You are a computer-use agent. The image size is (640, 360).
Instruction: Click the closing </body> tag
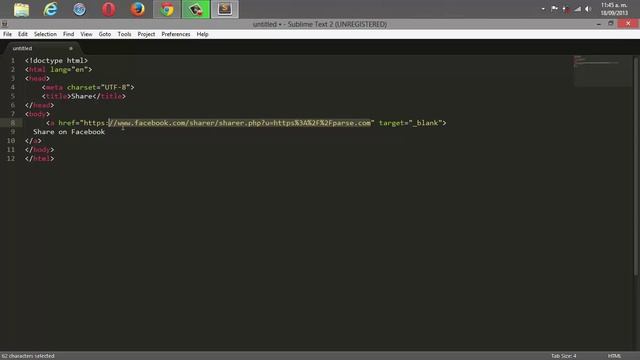39,150
